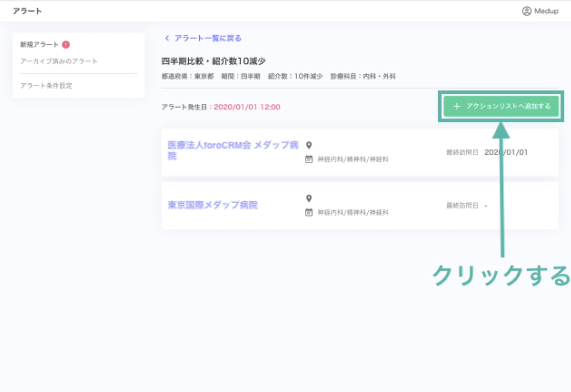This screenshot has width=571, height=392.
Task: Go back via アラート一覧に戻る link
Action: 208,38
